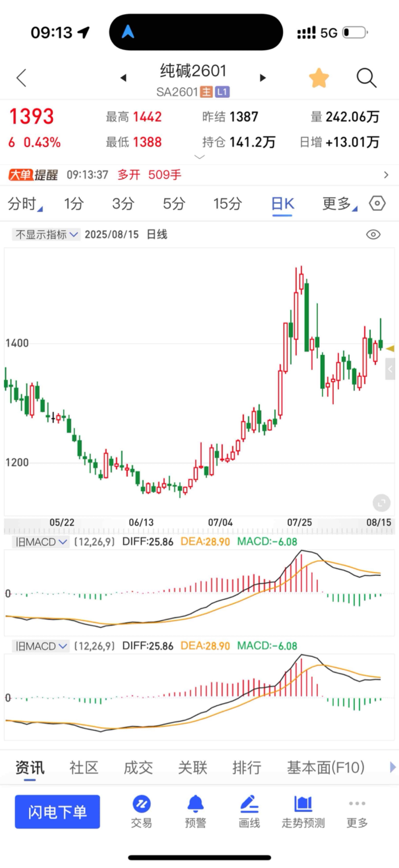Open the bottom 更多 three-dots menu
The width and height of the screenshot is (399, 868).
[357, 811]
